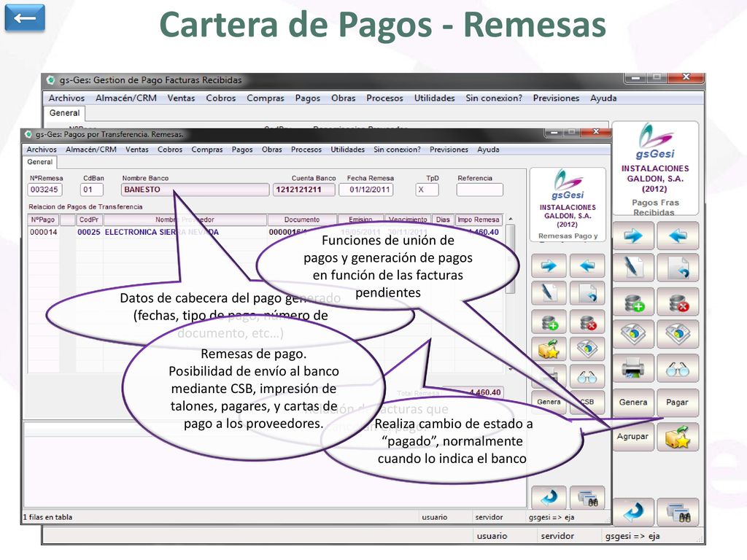Open Sin conexion? menu in Facturas Recibidas window
Image resolution: width=747 pixels, height=560 pixels.
click(494, 98)
